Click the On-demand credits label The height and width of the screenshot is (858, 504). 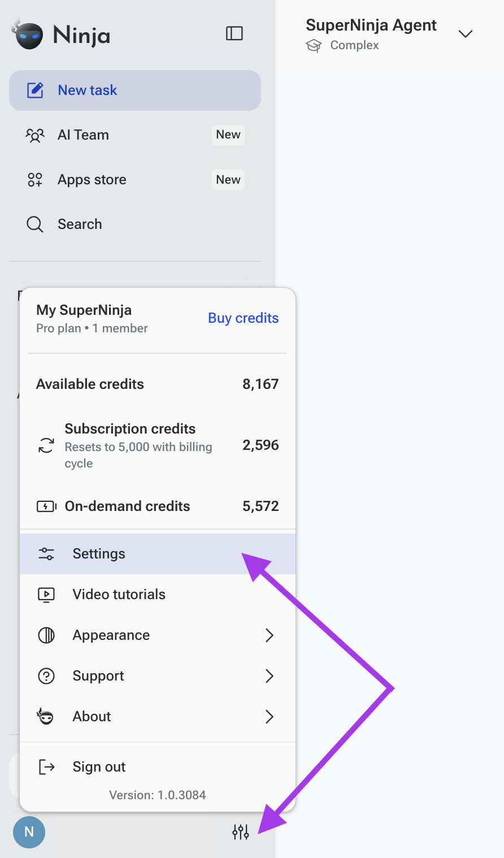tap(127, 506)
